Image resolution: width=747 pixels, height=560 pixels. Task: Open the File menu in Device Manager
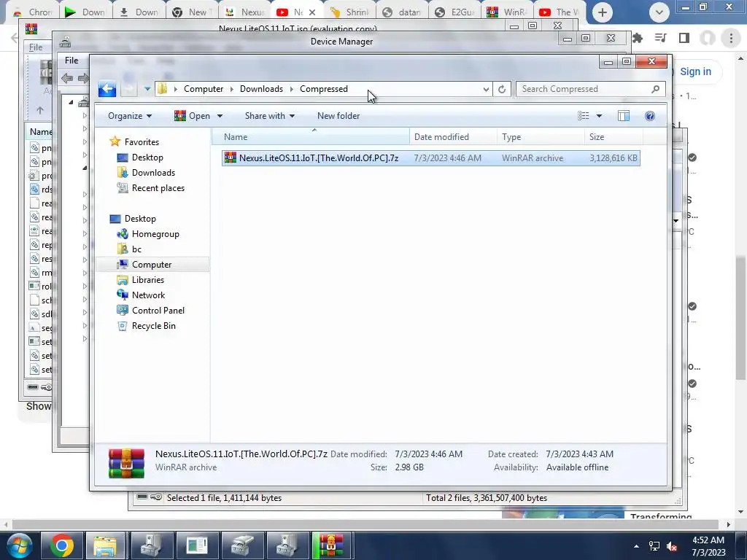click(x=71, y=61)
